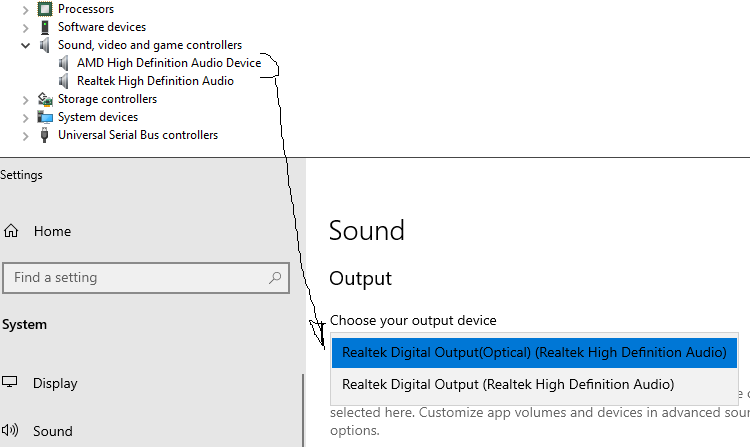Open Display settings in sidebar
Viewport: 750px width, 447px height.
[55, 383]
